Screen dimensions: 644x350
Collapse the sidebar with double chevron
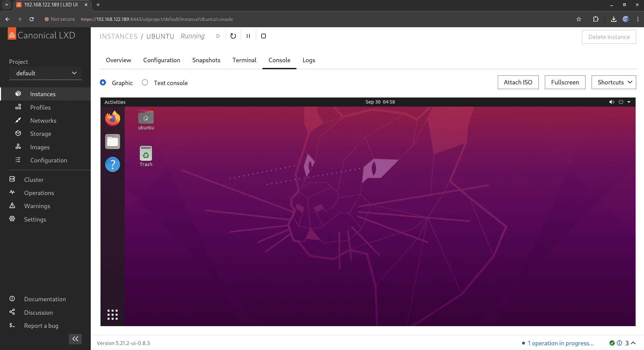[75, 339]
